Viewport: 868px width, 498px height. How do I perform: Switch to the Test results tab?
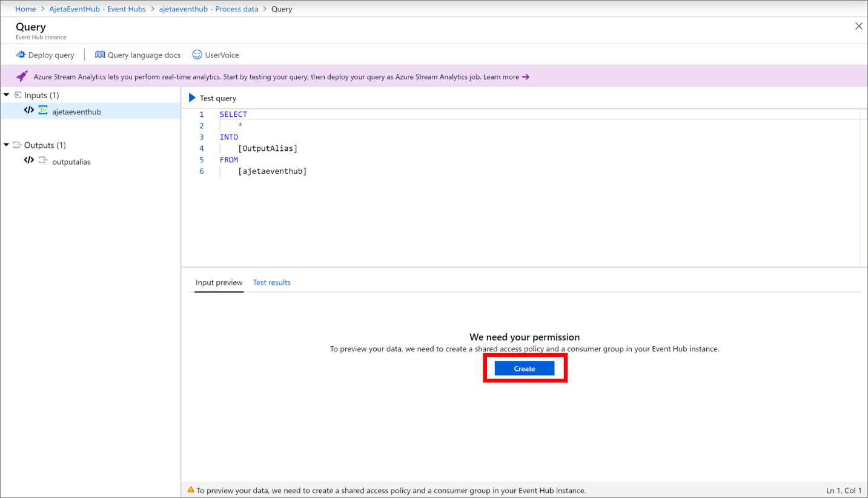coord(272,282)
